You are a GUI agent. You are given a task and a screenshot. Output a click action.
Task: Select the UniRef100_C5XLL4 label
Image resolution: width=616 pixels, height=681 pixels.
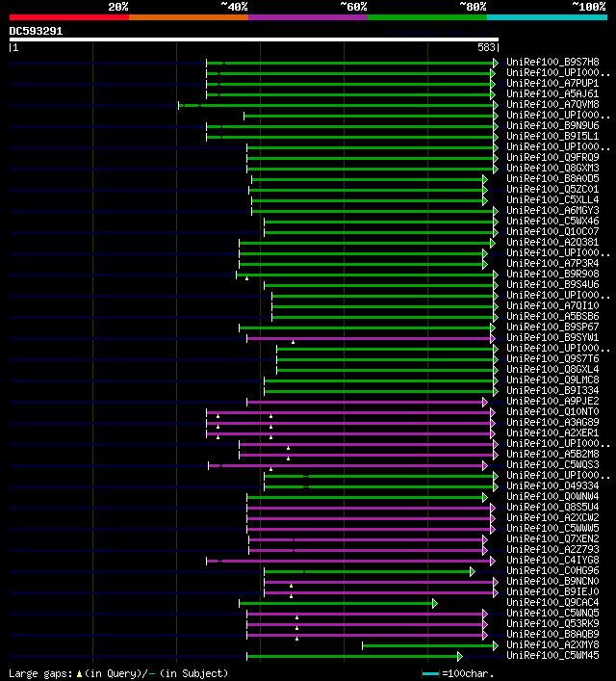point(552,199)
